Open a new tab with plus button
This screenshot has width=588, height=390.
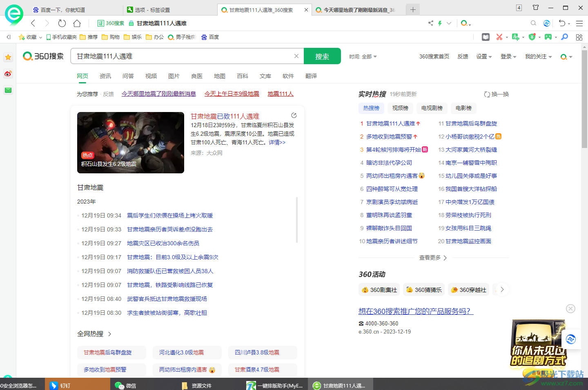pyautogui.click(x=413, y=9)
